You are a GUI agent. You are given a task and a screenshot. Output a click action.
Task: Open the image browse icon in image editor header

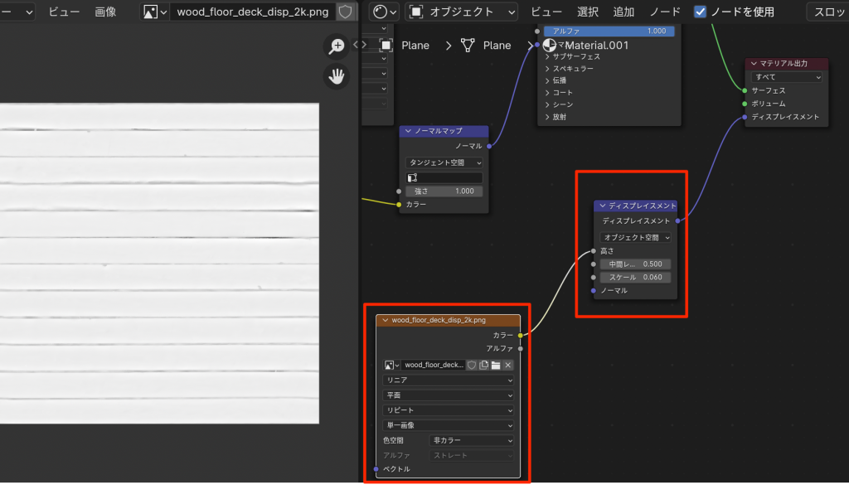154,12
